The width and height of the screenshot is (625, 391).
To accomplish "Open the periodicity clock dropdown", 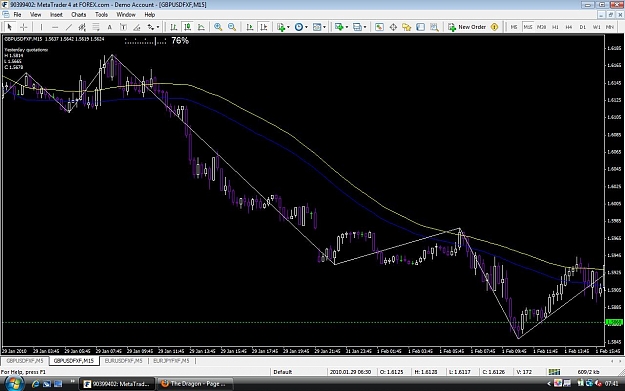I will click(301, 27).
